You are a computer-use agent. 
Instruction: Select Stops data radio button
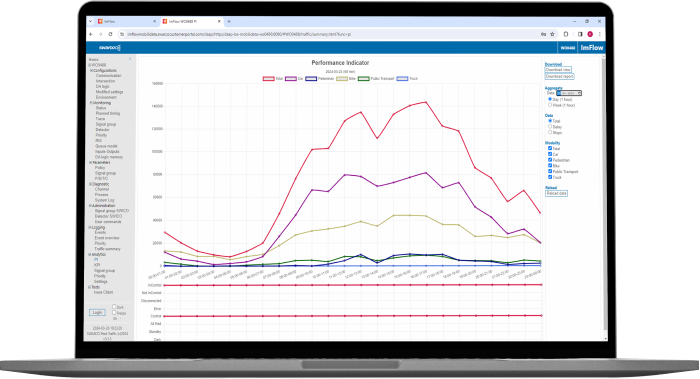pyautogui.click(x=550, y=133)
